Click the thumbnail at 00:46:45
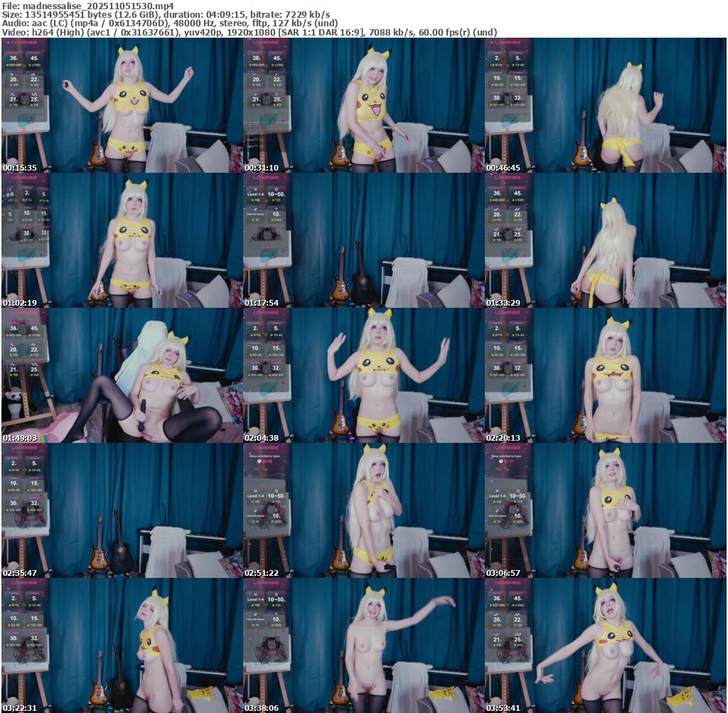Viewport: 728px width, 713px height. point(605,105)
